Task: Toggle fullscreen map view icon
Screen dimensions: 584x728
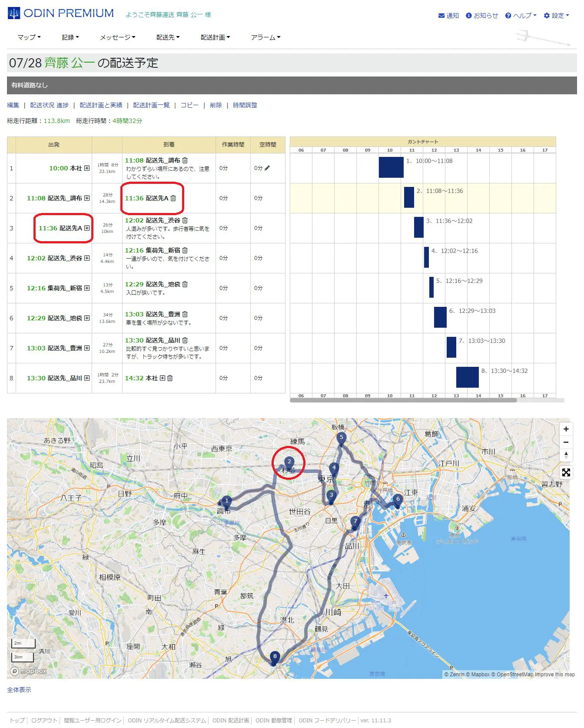Action: (x=566, y=472)
